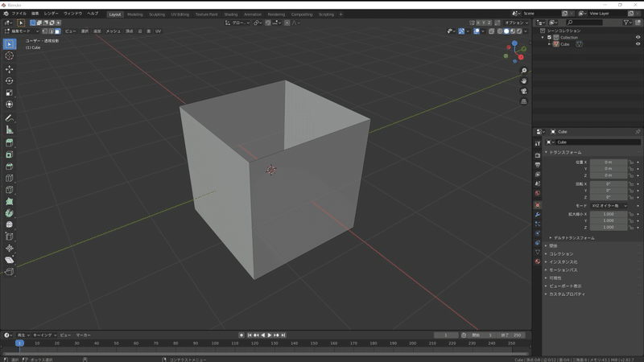This screenshot has width=644, height=362.
Task: Expand the Relations (関係) panel
Action: 553,246
